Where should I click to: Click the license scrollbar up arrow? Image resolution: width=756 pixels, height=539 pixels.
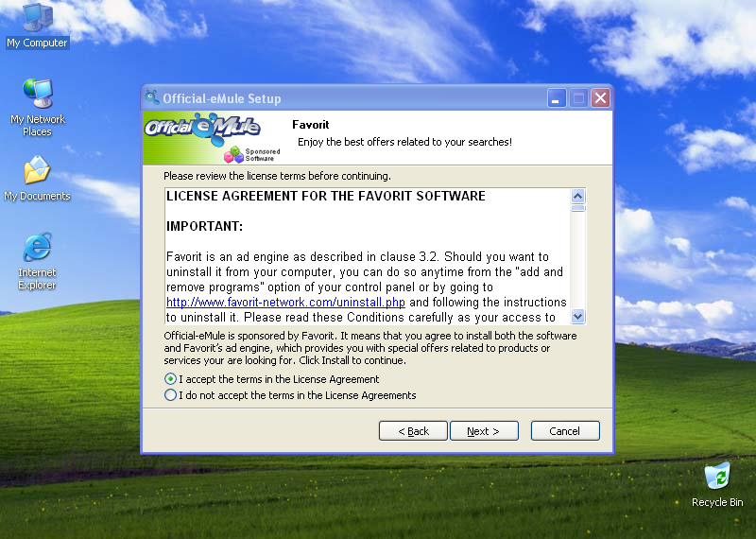pyautogui.click(x=577, y=196)
